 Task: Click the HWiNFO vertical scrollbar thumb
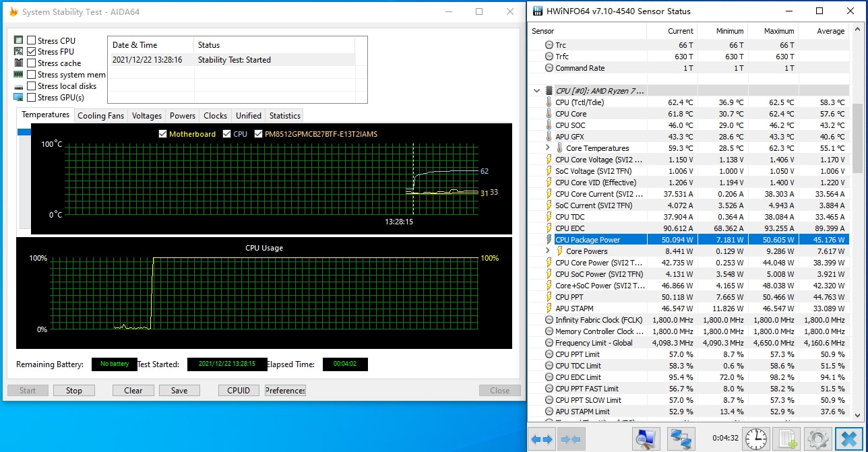coord(857,138)
